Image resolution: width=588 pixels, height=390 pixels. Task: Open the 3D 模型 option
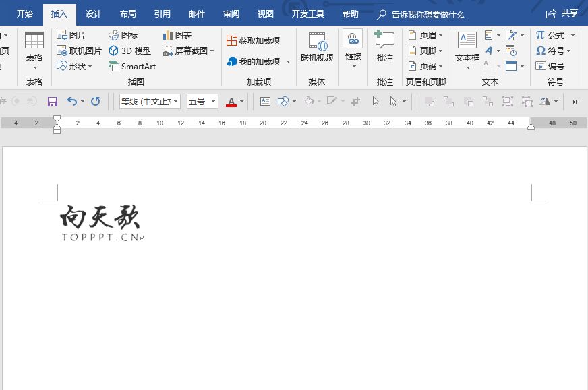point(129,51)
